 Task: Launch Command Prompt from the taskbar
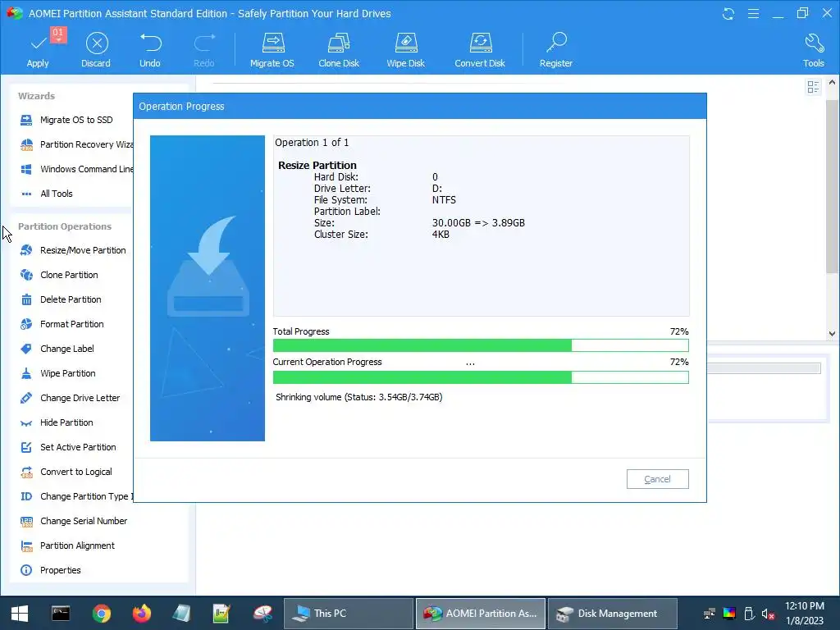pyautogui.click(x=61, y=614)
